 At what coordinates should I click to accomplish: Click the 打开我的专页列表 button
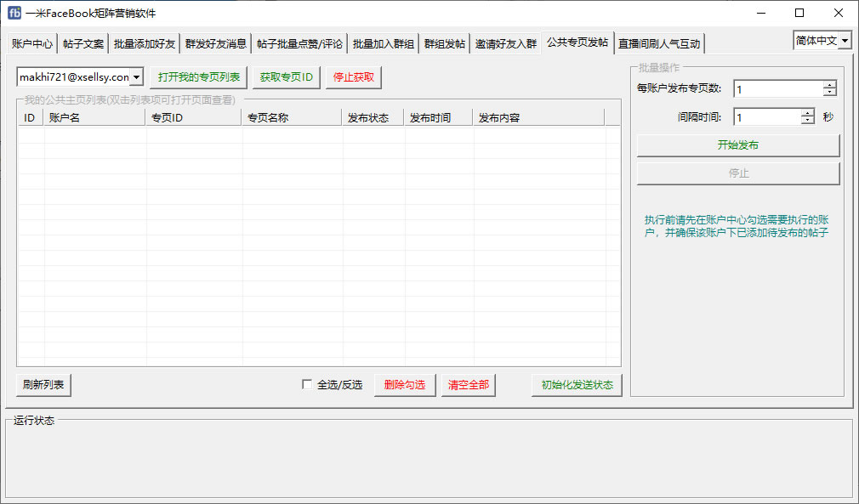point(199,77)
